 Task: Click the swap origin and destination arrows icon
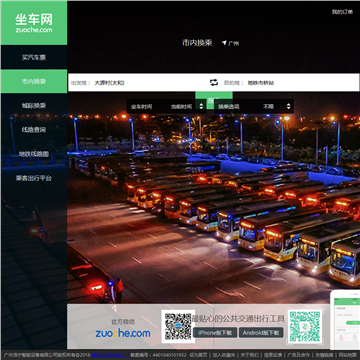[x=214, y=82]
